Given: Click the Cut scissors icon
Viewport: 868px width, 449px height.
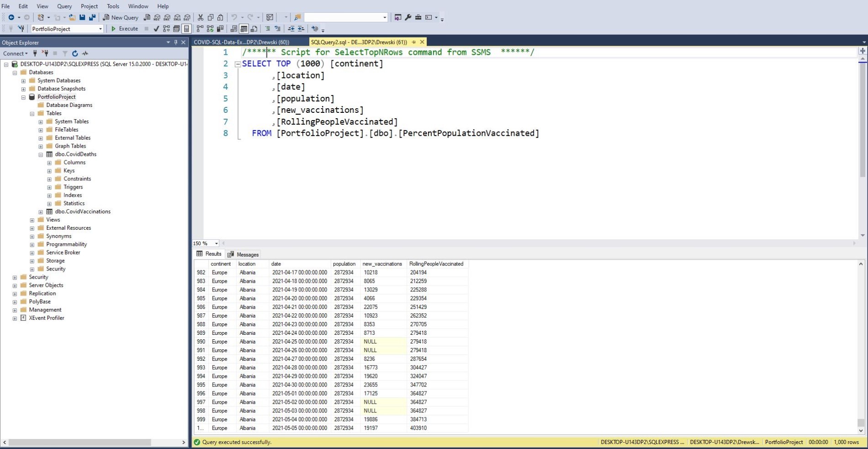Looking at the screenshot, I should (200, 17).
